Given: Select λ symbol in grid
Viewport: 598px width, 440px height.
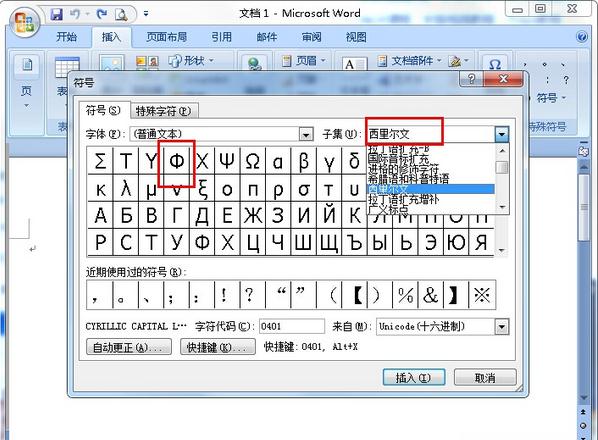Looking at the screenshot, I should [x=125, y=189].
